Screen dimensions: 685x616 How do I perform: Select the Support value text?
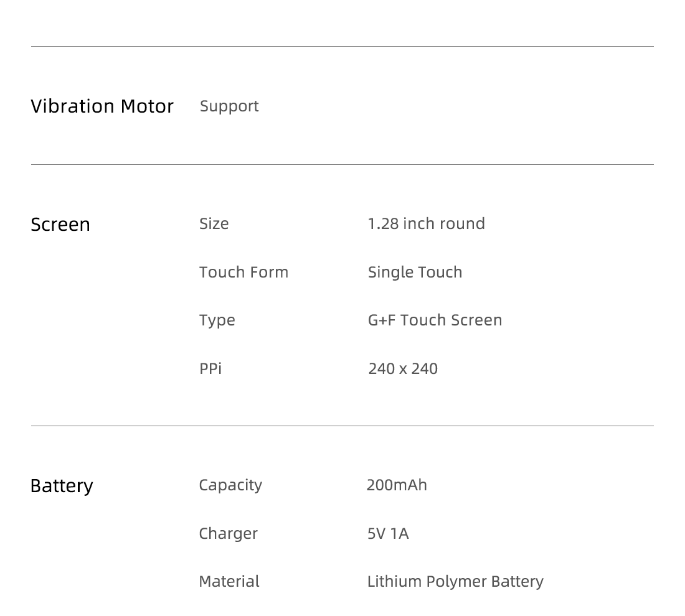tap(229, 107)
